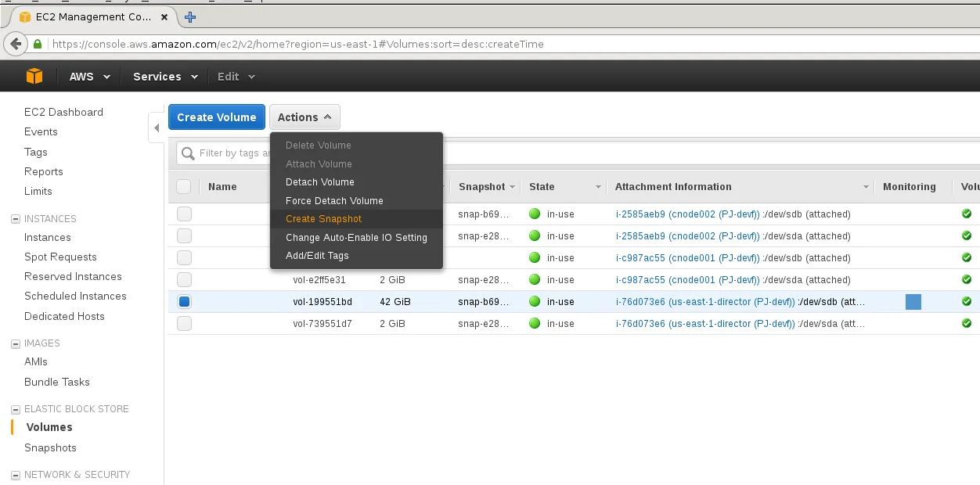Open a new browser tab with plus icon
The image size is (980, 485).
190,16
